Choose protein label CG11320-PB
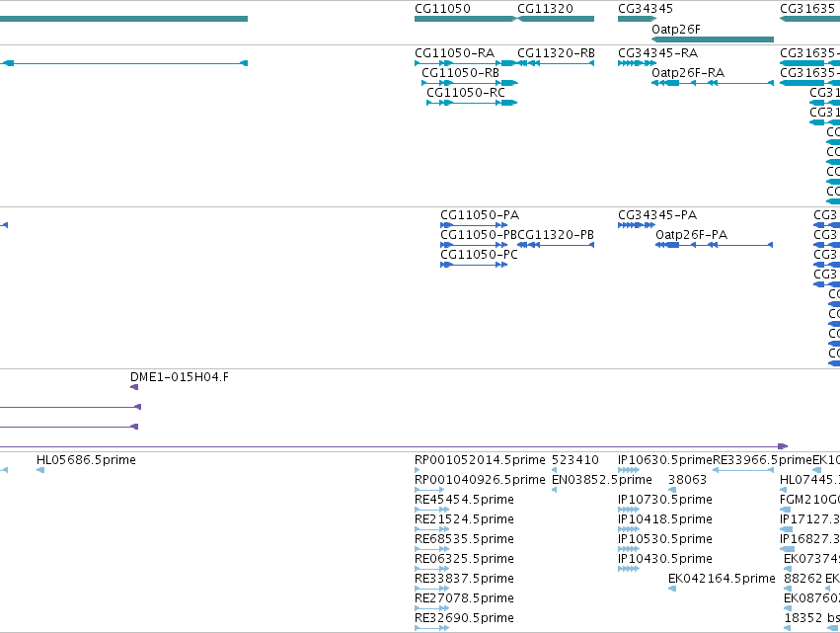840x633 pixels. pyautogui.click(x=556, y=235)
